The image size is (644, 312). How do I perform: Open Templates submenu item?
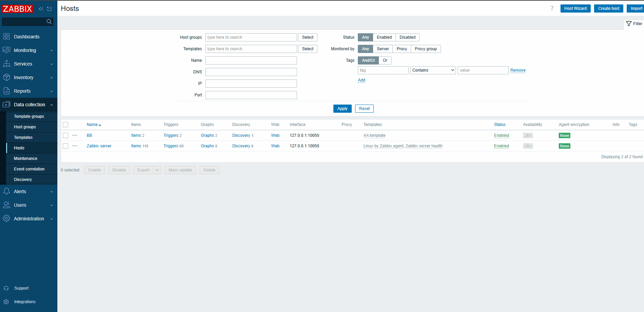click(32, 137)
